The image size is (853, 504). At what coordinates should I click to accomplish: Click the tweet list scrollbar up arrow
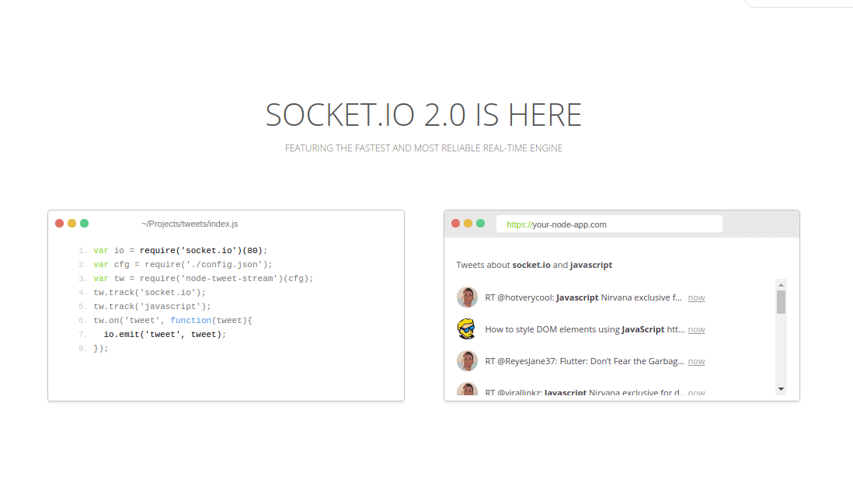[782, 285]
